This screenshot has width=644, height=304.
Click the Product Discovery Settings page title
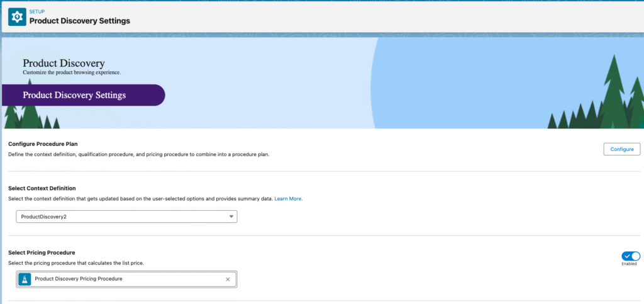[x=80, y=21]
